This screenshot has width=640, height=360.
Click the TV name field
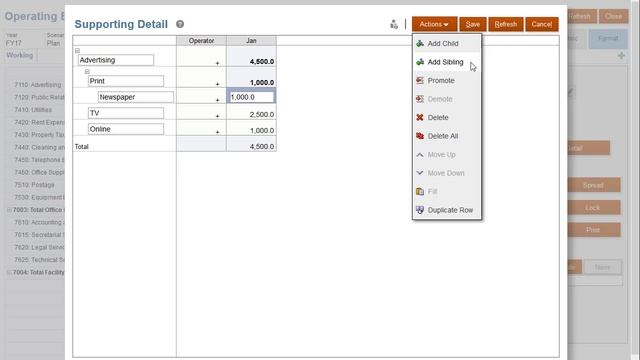pyautogui.click(x=126, y=113)
